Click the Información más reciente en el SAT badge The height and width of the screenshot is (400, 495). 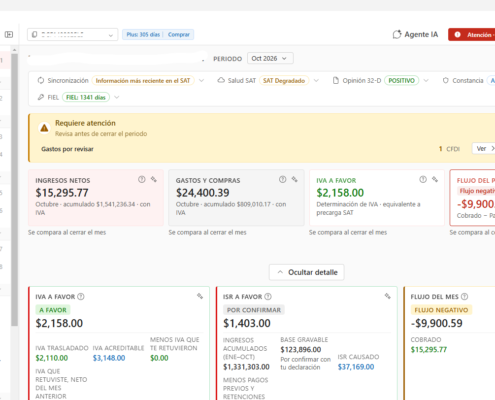click(x=143, y=81)
